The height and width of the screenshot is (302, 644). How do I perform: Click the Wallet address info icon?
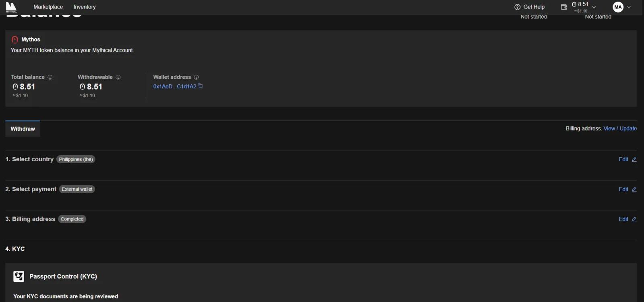click(196, 77)
